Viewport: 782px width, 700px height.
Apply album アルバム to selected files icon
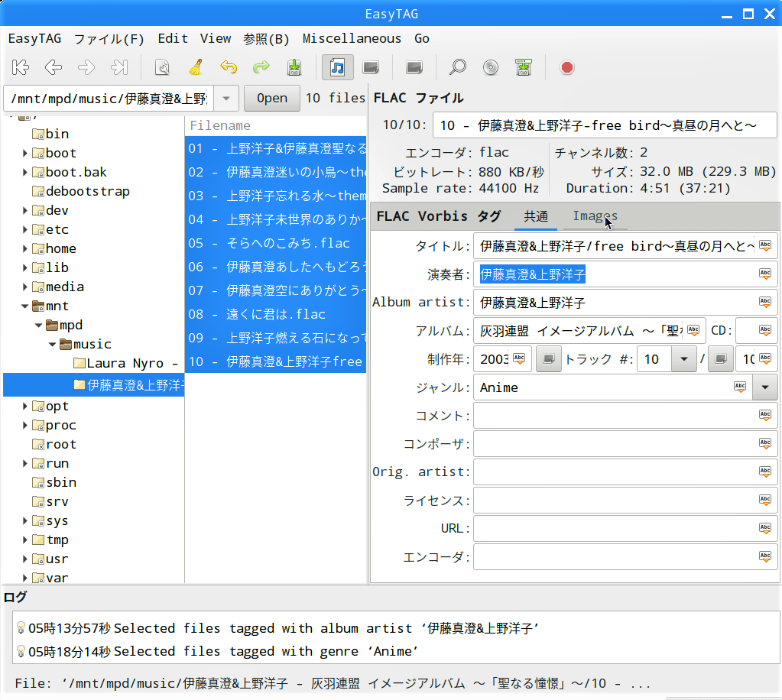pos(693,330)
